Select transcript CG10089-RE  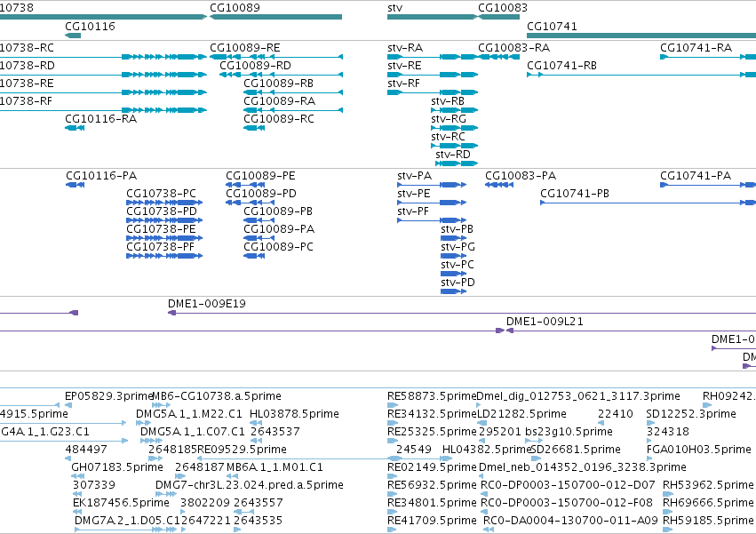pos(275,57)
